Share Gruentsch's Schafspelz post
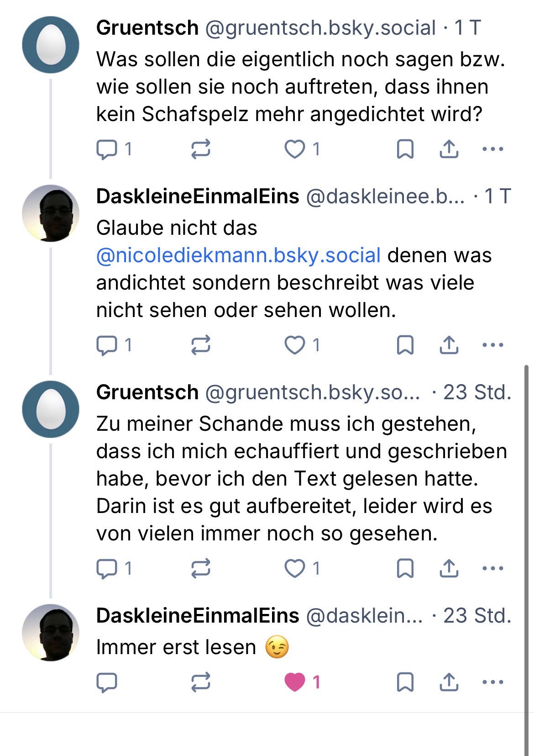This screenshot has width=534, height=756. coord(449,149)
